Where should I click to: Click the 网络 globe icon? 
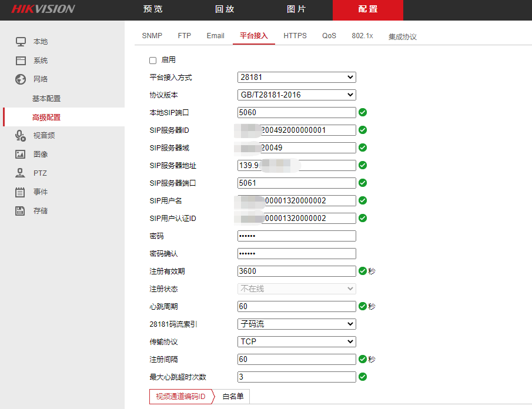[x=21, y=79]
